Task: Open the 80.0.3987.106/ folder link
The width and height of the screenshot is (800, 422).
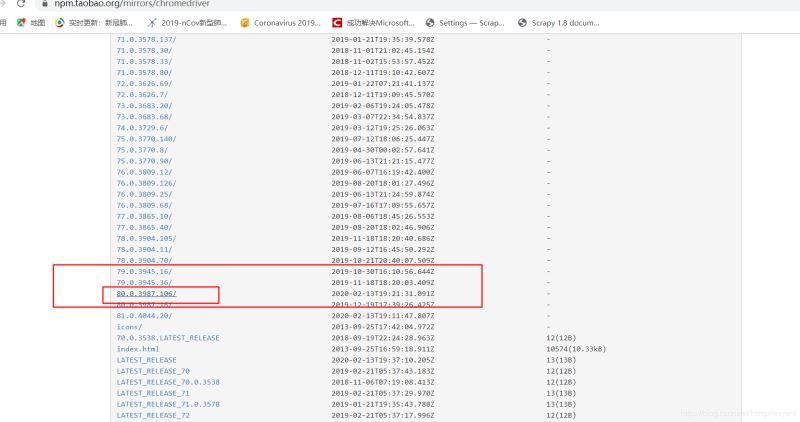Action: point(146,294)
